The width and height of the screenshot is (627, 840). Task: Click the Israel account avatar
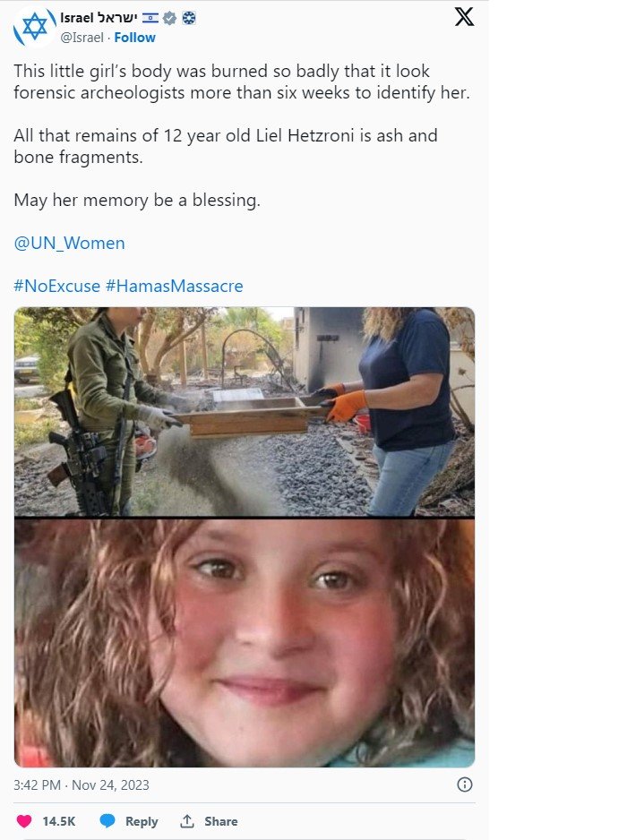pyautogui.click(x=33, y=28)
